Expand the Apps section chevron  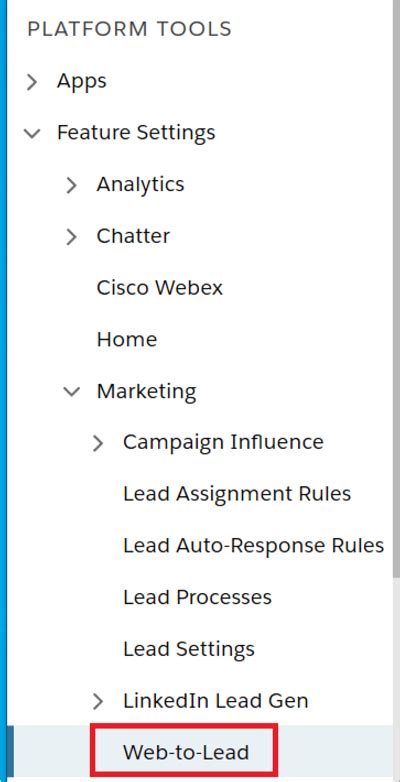(x=32, y=82)
